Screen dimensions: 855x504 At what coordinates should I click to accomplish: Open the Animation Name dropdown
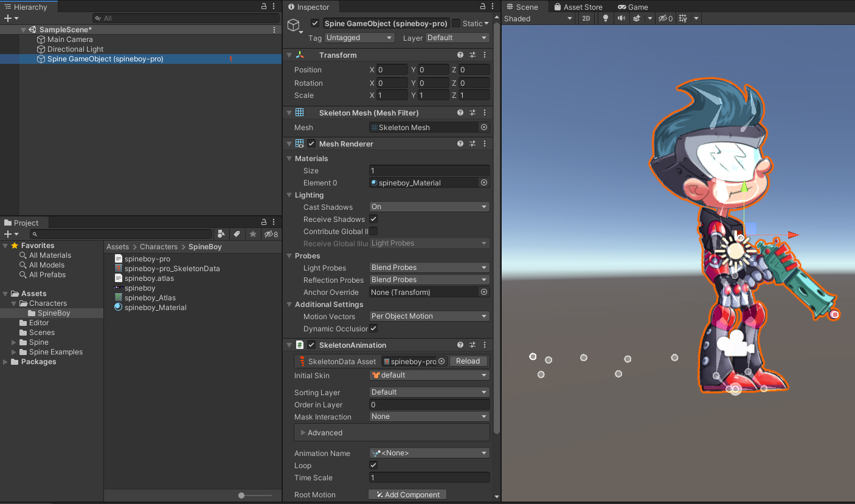(x=429, y=453)
